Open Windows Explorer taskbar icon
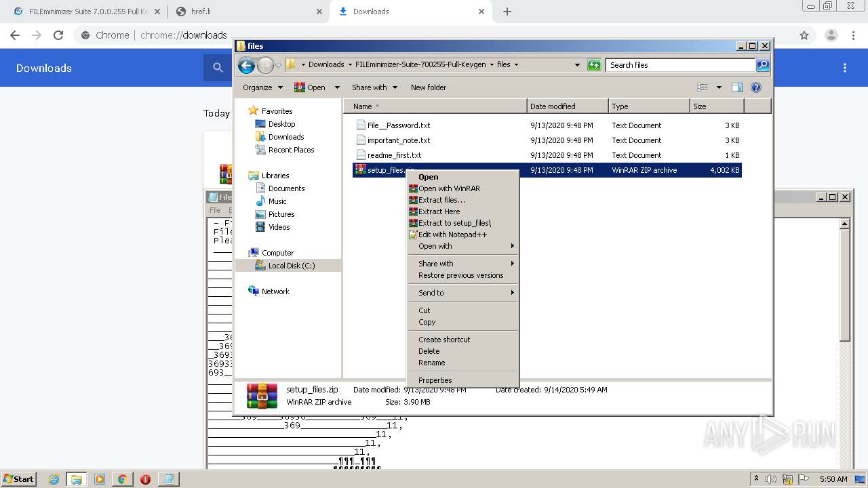The width and height of the screenshot is (868, 488). 76,479
